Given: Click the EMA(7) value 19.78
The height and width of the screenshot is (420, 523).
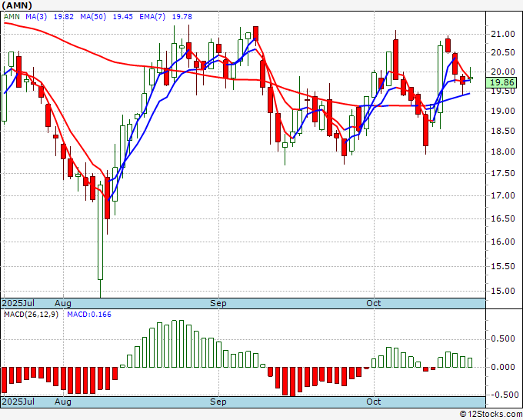Looking at the screenshot, I should [182, 17].
